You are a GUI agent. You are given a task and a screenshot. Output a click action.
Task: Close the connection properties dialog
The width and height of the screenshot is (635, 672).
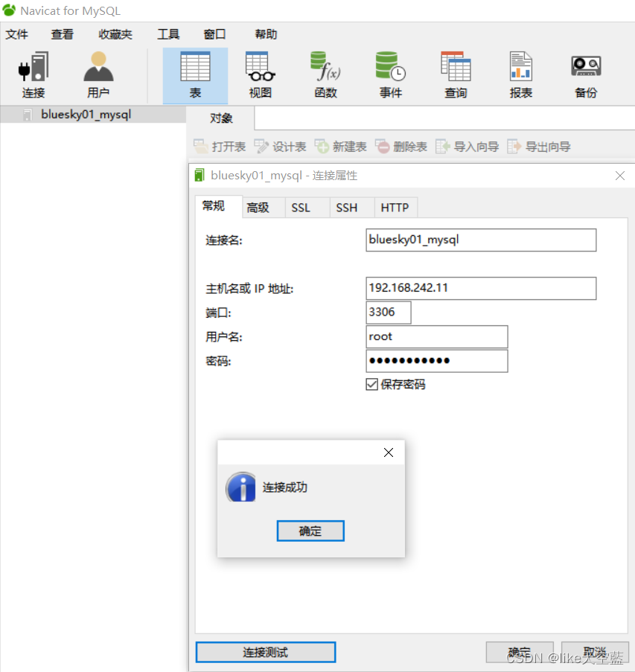pos(620,176)
